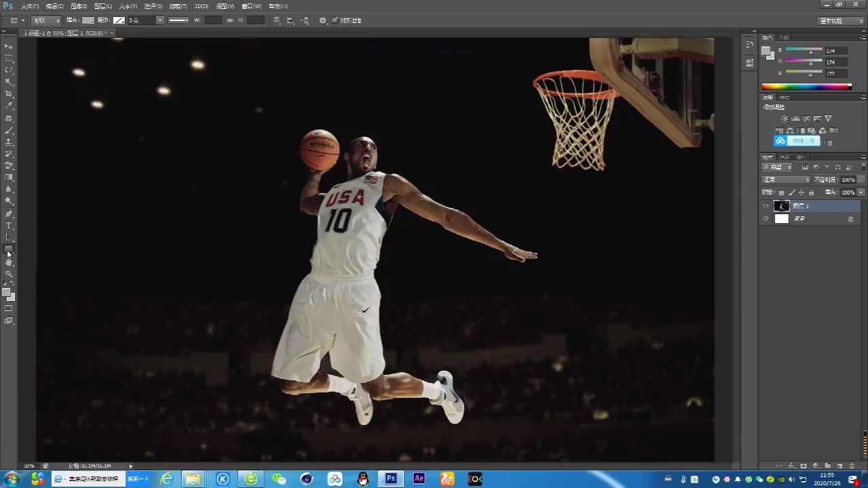Screen dimensions: 868x488
Task: Open the workspace switcher dropdown
Action: point(842,20)
